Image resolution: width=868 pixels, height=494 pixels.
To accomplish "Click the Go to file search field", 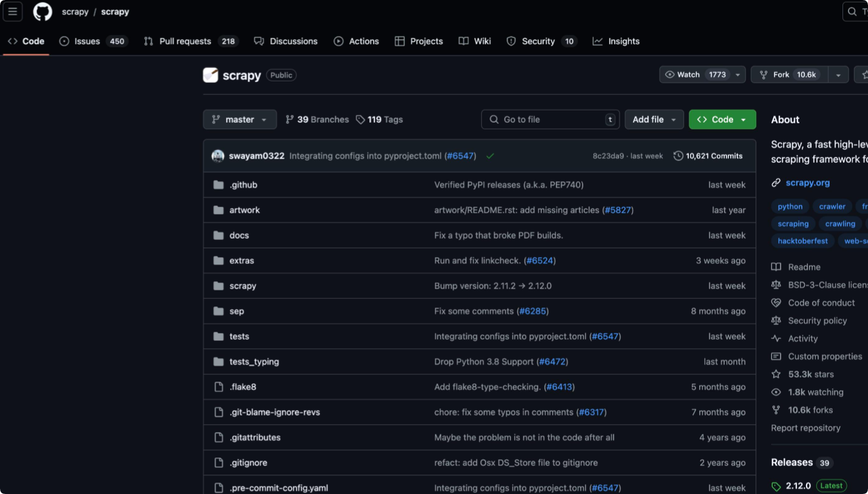I will point(550,120).
